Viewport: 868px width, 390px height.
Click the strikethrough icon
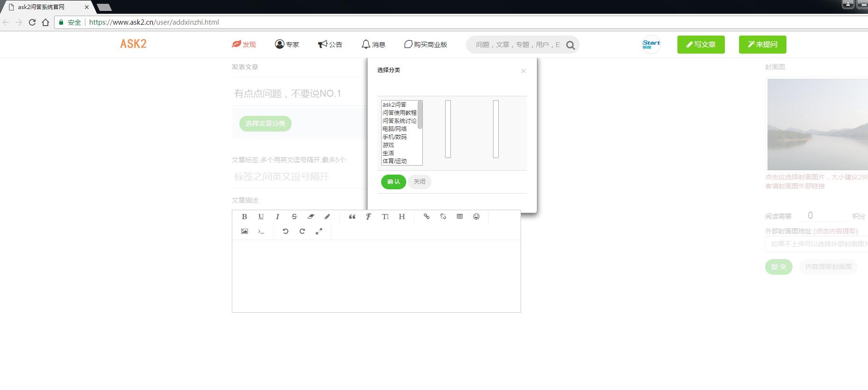tap(294, 216)
